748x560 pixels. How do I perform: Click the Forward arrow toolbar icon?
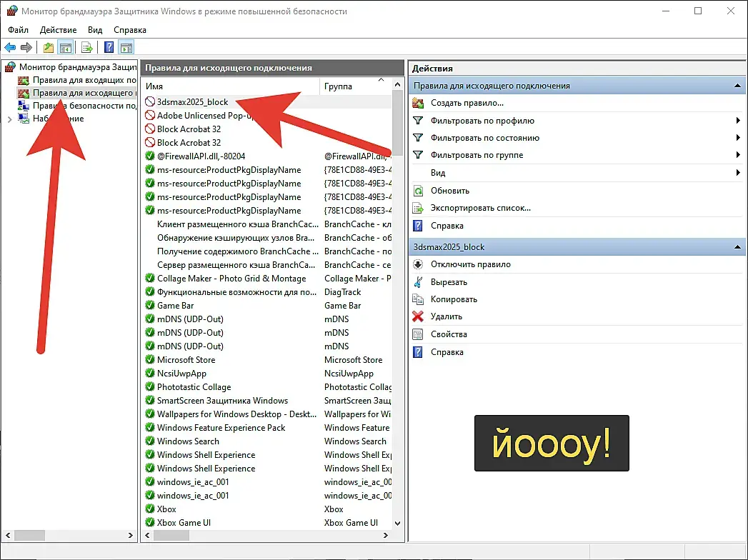(26, 47)
